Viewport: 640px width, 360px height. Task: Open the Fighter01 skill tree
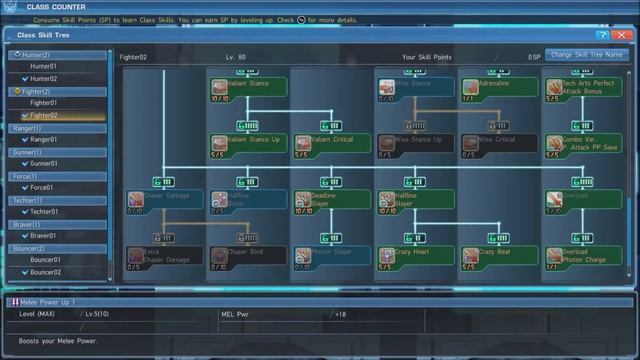pos(43,103)
